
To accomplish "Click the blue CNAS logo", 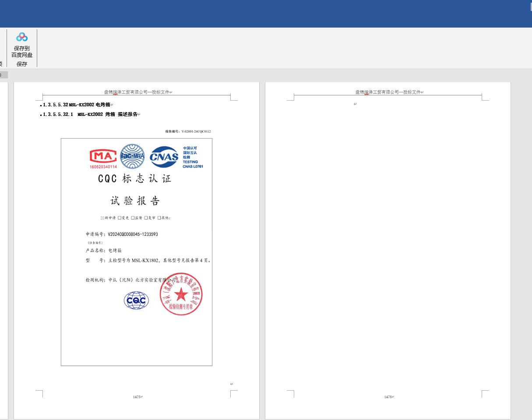I will (164, 157).
